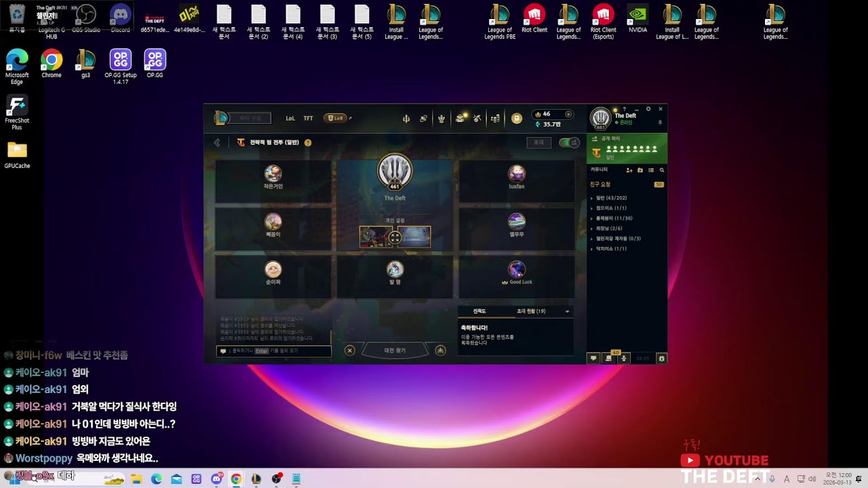
Task: Open Chrome desktop shortcut
Action: [52, 64]
